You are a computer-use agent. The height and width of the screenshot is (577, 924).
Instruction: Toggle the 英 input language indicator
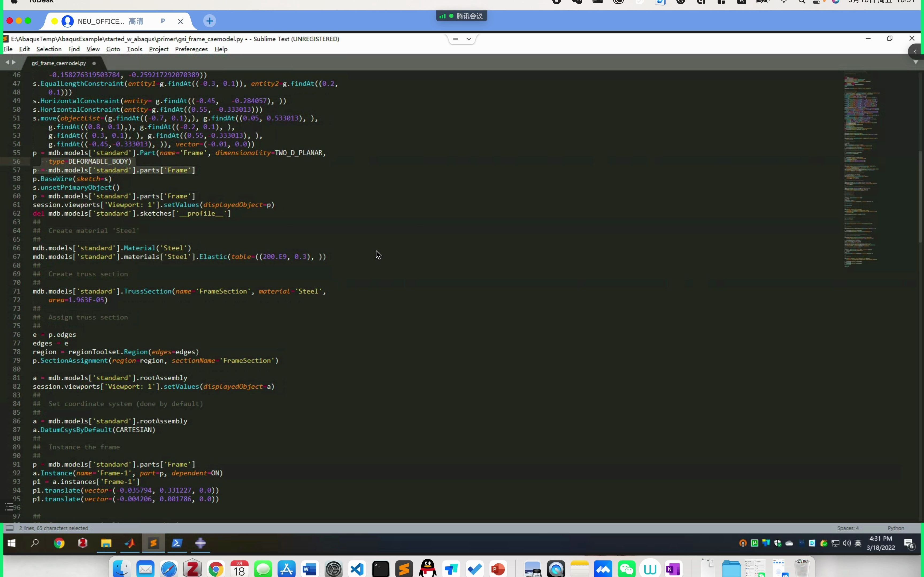(858, 543)
